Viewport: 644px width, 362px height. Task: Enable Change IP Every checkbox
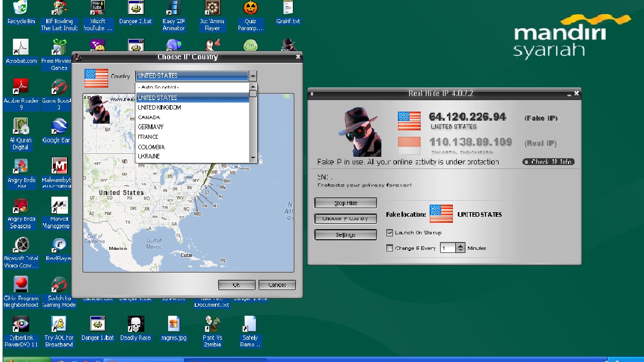(389, 248)
